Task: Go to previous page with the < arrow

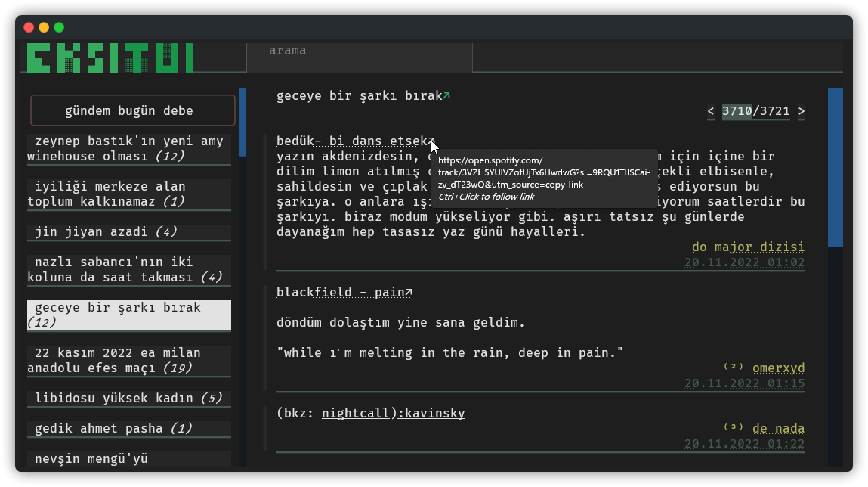Action: coord(711,112)
